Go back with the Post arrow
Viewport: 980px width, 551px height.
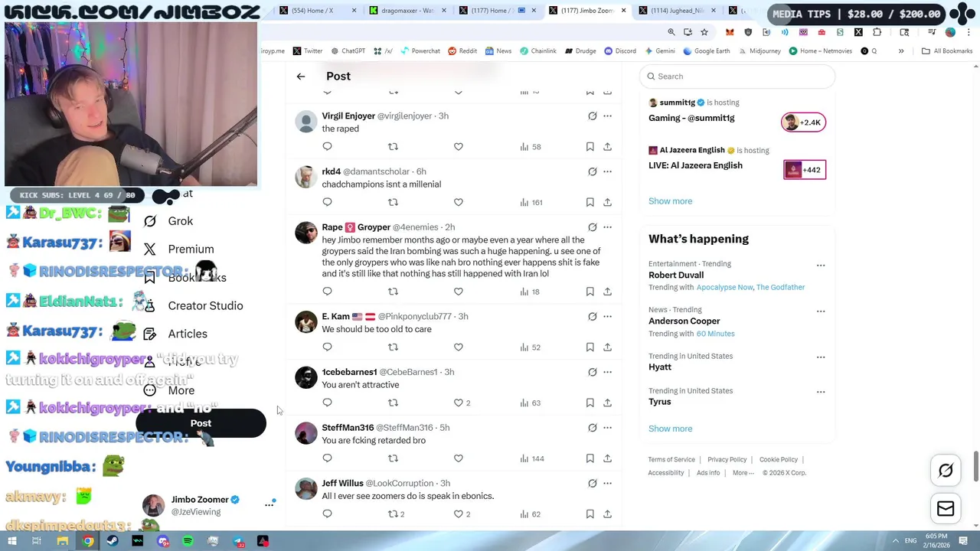tap(301, 77)
